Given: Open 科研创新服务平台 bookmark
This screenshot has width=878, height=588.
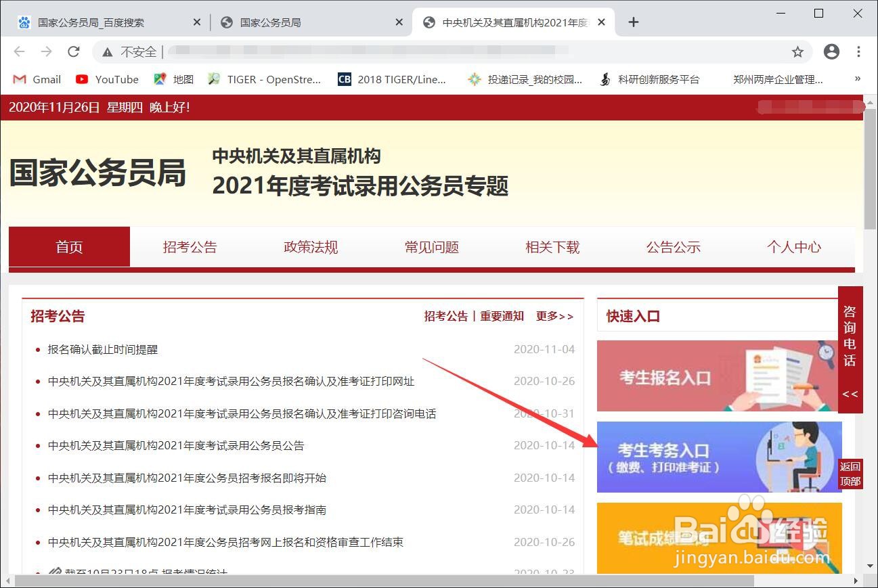Looking at the screenshot, I should click(649, 79).
